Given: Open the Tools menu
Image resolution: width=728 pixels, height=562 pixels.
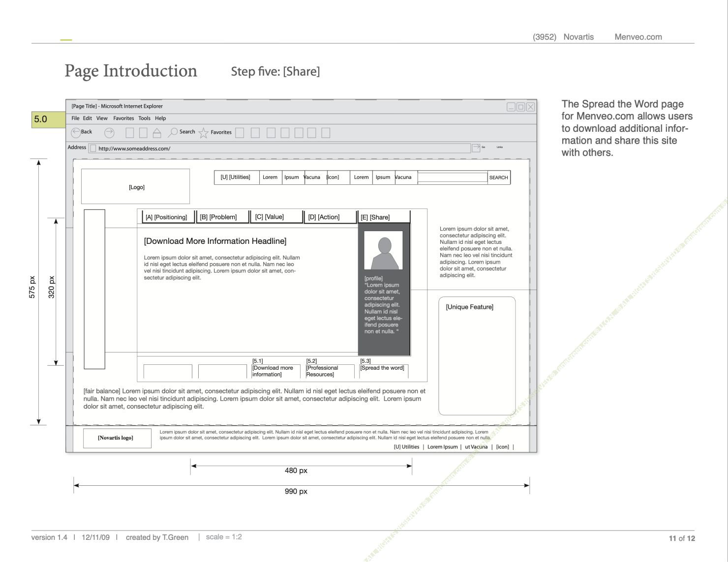Looking at the screenshot, I should tap(145, 118).
